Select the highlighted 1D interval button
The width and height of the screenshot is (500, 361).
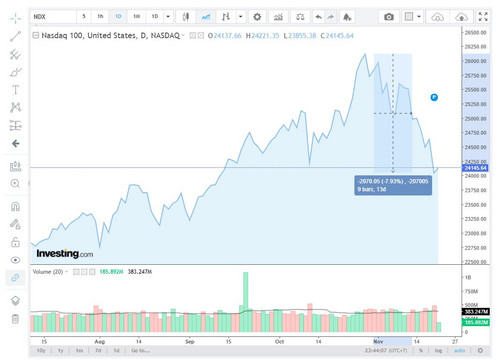(x=118, y=16)
